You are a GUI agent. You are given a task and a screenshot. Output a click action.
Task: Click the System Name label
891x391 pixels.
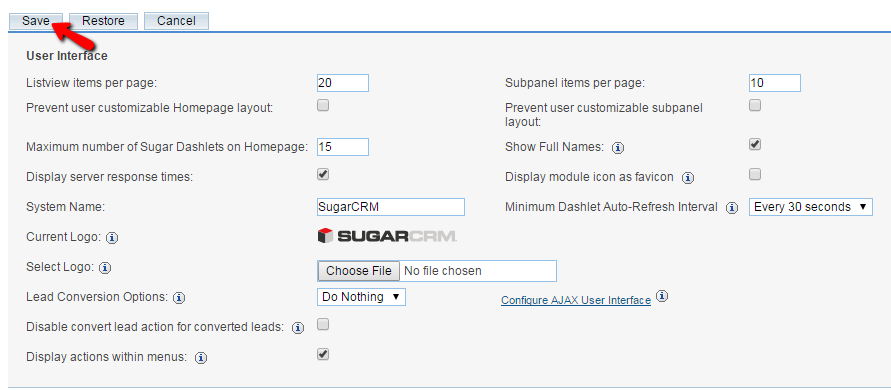point(66,207)
